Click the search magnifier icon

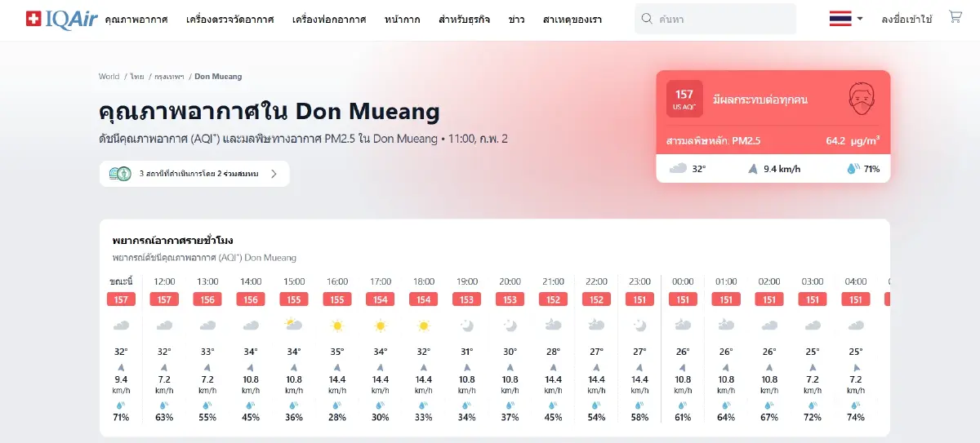(x=647, y=19)
